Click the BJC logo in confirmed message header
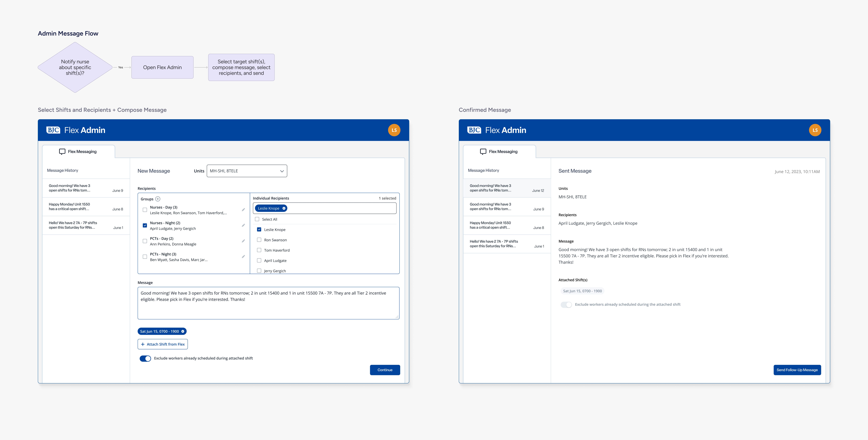The width and height of the screenshot is (868, 440). (474, 130)
